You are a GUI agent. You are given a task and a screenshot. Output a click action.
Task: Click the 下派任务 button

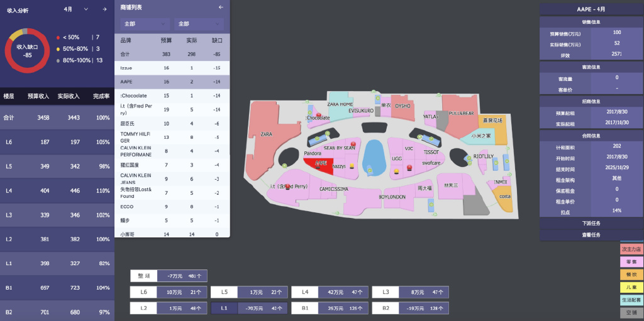(591, 223)
